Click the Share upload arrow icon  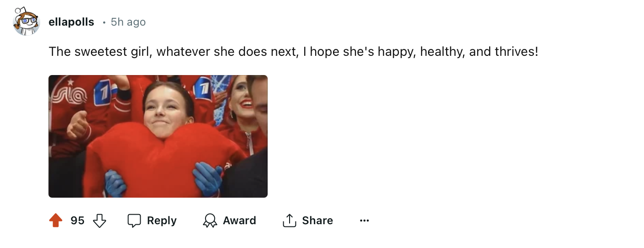tap(289, 221)
